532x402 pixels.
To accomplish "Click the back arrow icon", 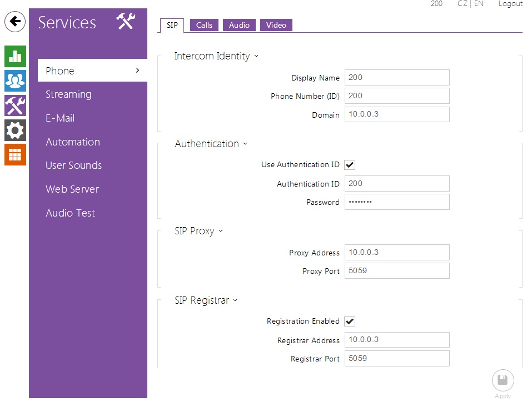I will (x=15, y=22).
